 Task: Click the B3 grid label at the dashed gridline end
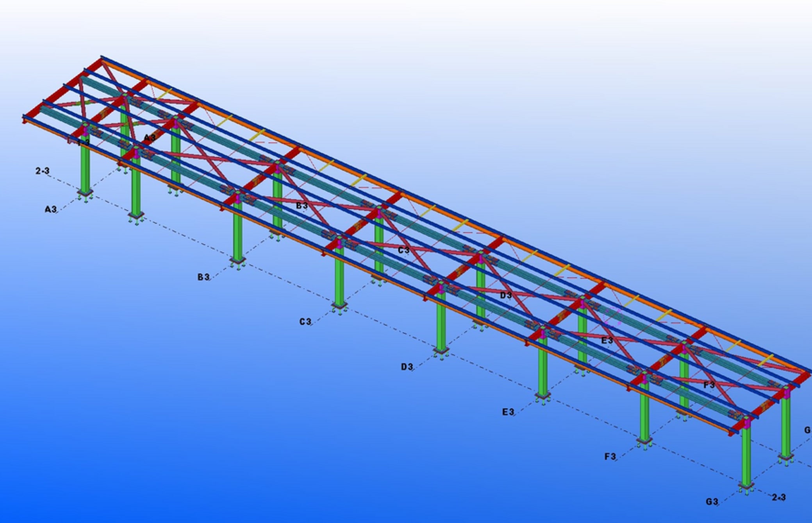point(203,277)
